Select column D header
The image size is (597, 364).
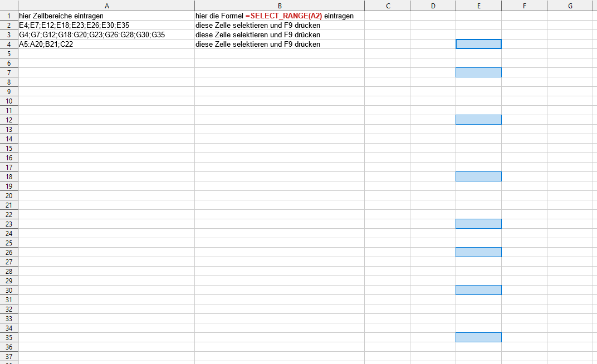click(x=433, y=6)
